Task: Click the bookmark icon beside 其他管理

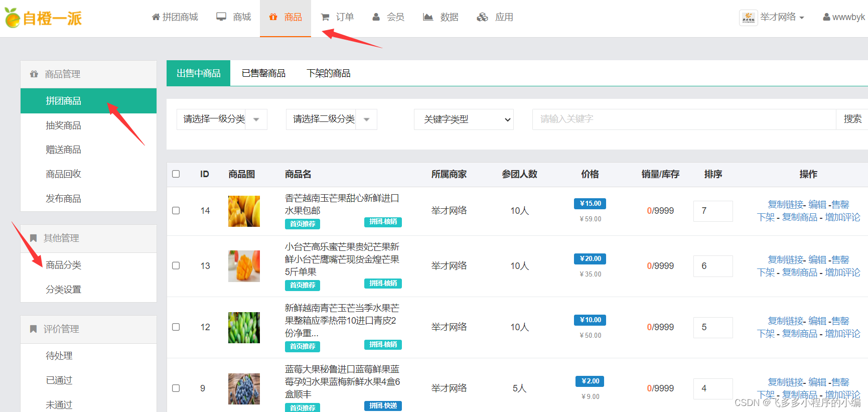Action: point(34,238)
